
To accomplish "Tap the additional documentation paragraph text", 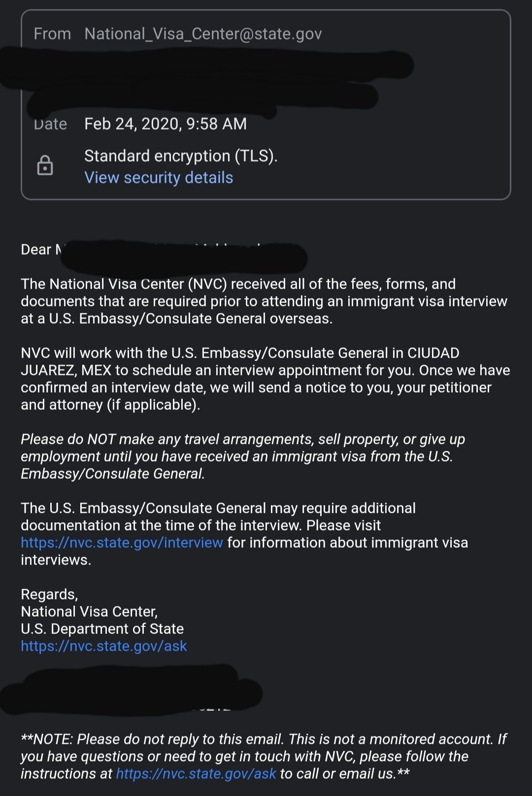I will 244,534.
